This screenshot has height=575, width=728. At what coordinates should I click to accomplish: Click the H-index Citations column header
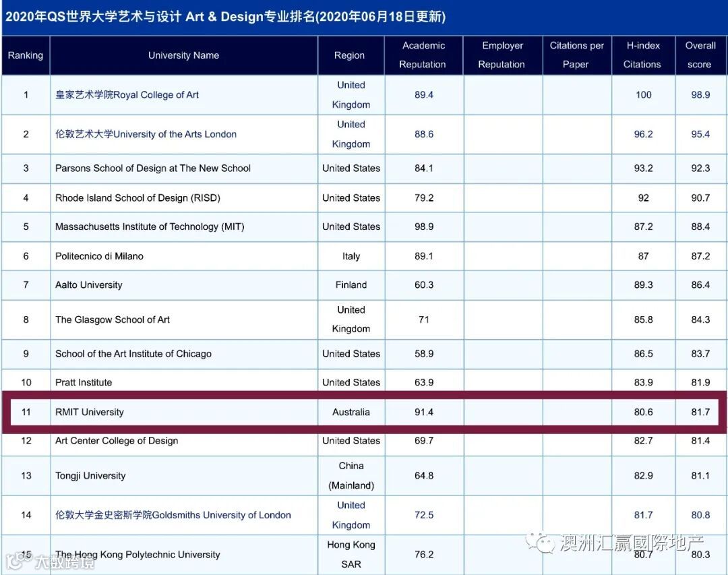[643, 55]
